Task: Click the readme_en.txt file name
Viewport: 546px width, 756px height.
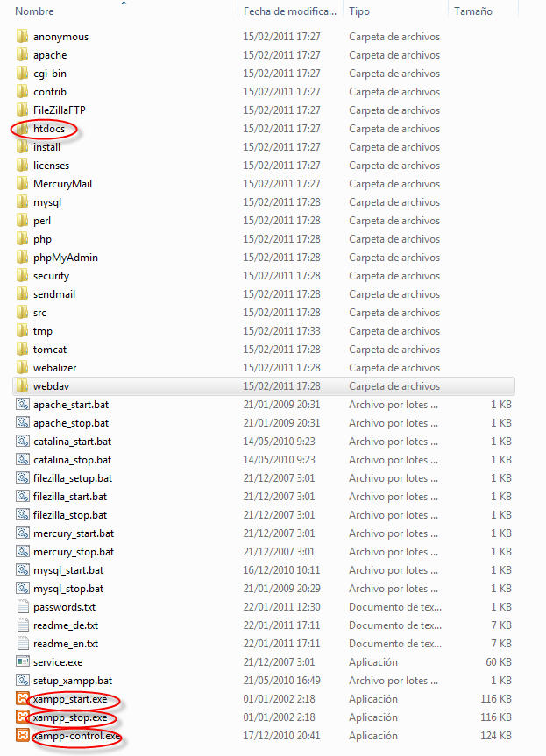Action: (66, 644)
